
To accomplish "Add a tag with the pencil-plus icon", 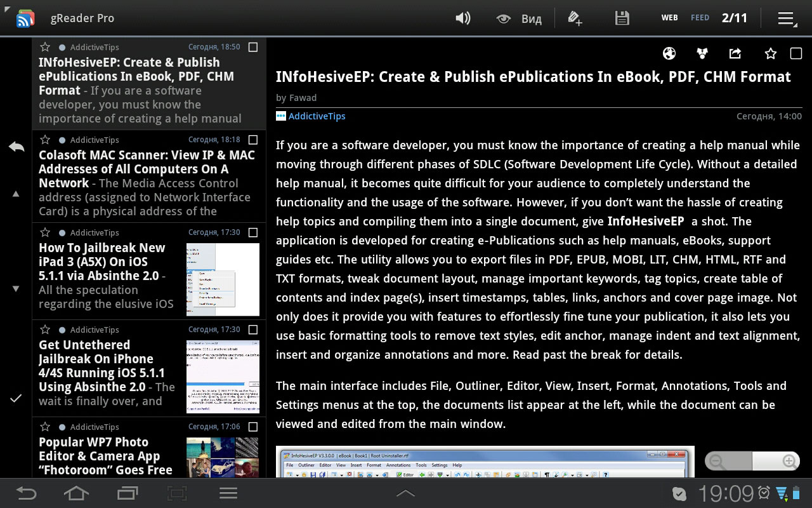I will [575, 18].
